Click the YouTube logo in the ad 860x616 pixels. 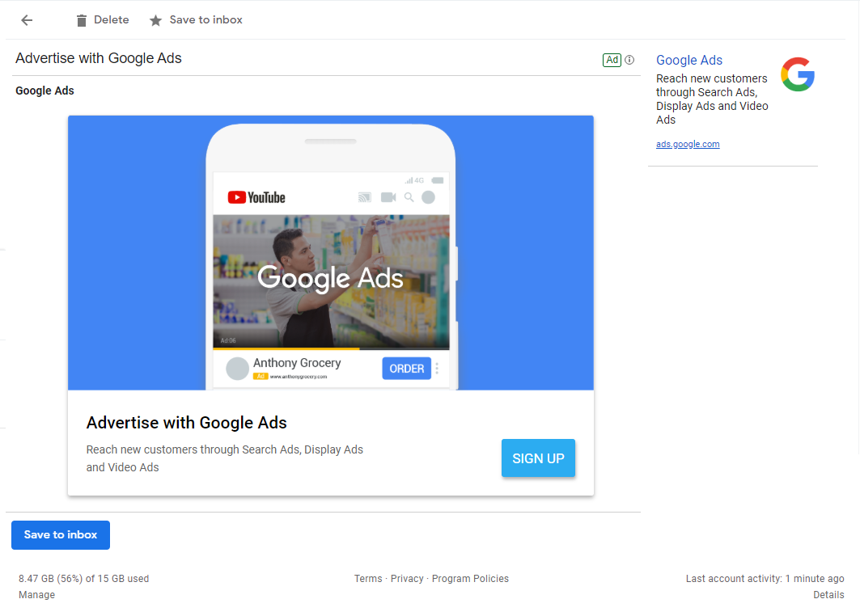pos(256,197)
